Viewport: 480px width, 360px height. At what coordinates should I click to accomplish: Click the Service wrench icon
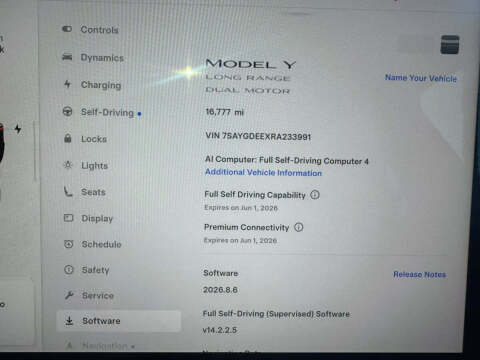[x=69, y=295]
